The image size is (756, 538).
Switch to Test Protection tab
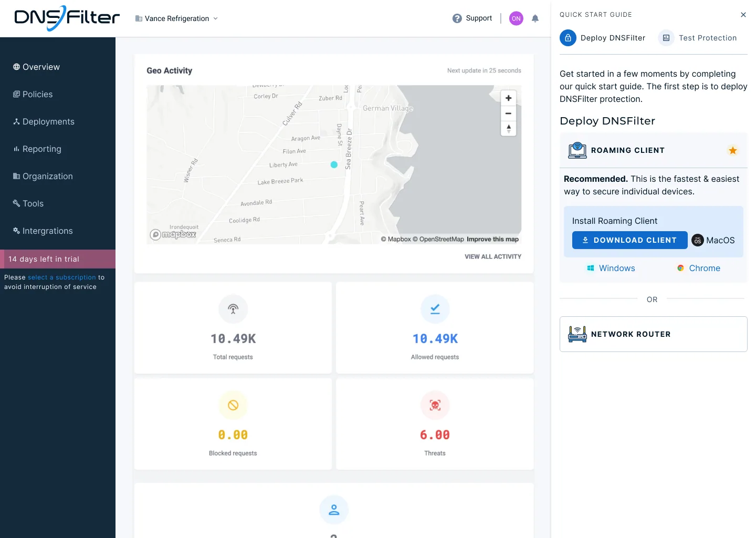click(698, 38)
